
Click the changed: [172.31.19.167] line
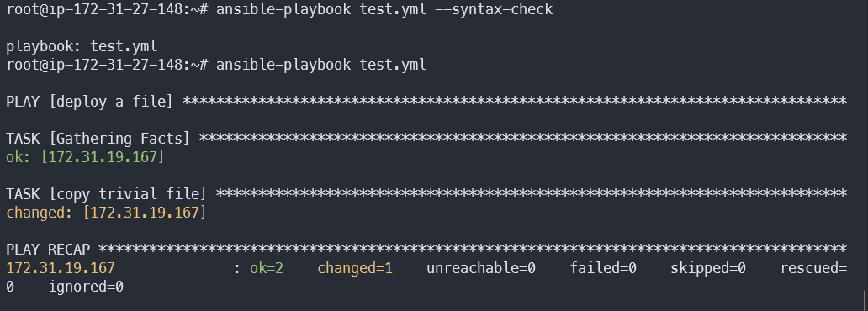[x=106, y=213]
